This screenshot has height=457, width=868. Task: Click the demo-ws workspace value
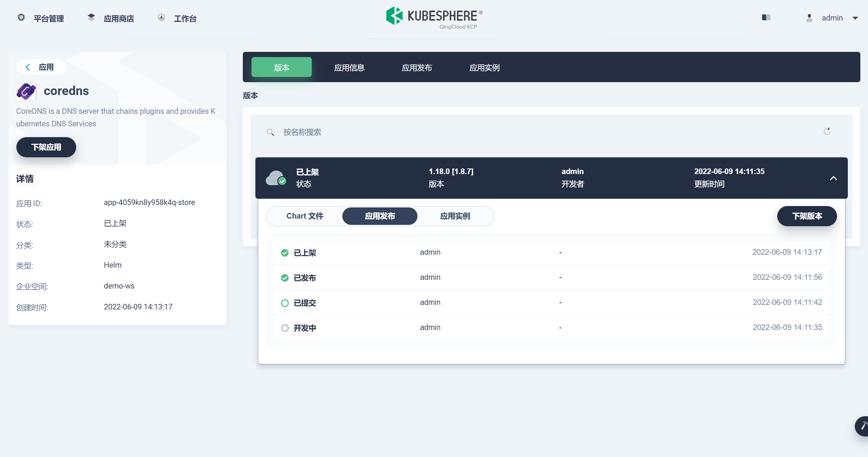(119, 286)
